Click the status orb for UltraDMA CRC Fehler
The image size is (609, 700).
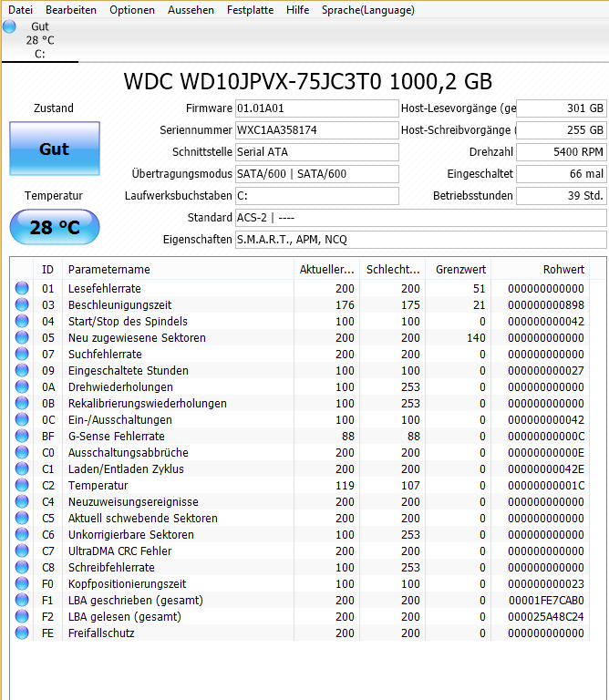[x=22, y=551]
